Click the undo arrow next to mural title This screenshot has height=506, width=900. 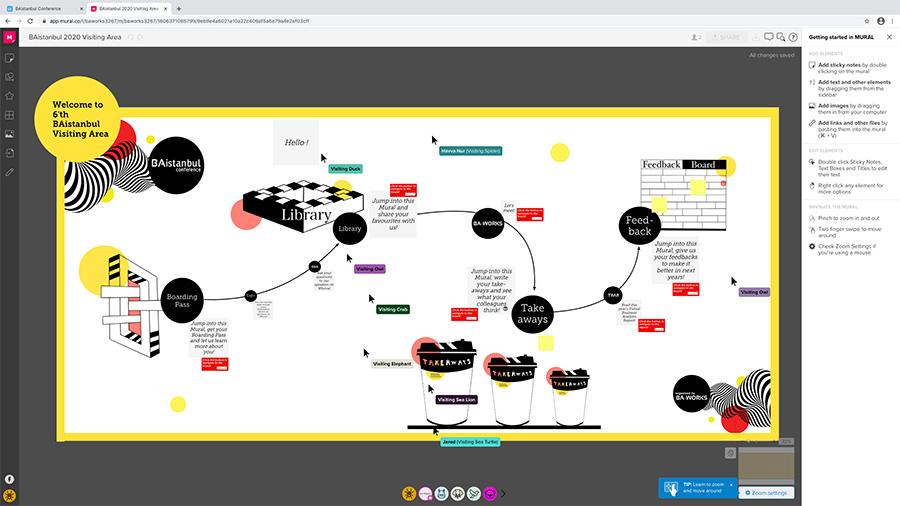coord(131,37)
